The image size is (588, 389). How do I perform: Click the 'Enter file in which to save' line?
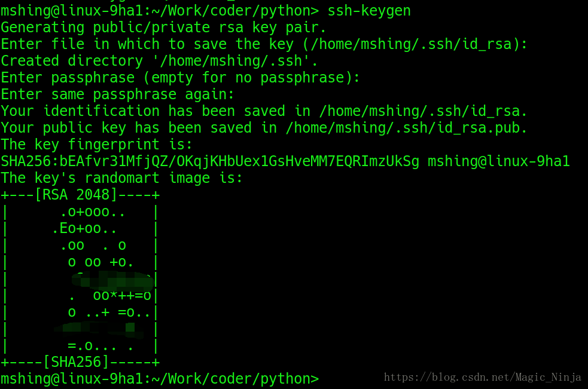click(264, 45)
